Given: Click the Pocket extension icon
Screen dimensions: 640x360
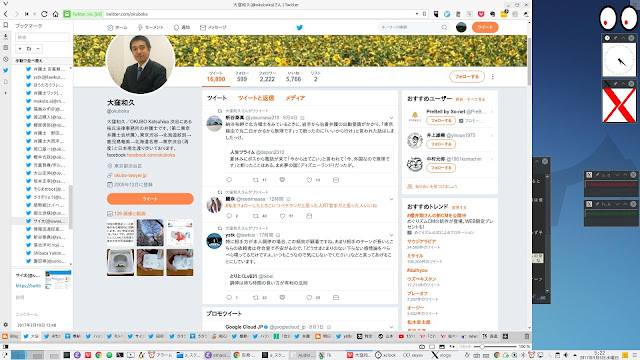Looking at the screenshot, I should coord(481,14).
